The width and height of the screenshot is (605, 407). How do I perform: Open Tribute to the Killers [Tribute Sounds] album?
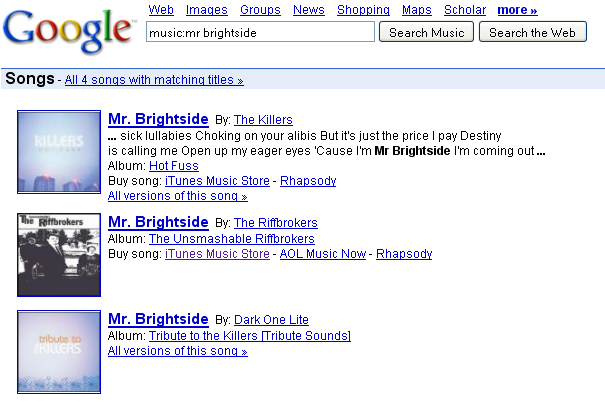point(250,336)
